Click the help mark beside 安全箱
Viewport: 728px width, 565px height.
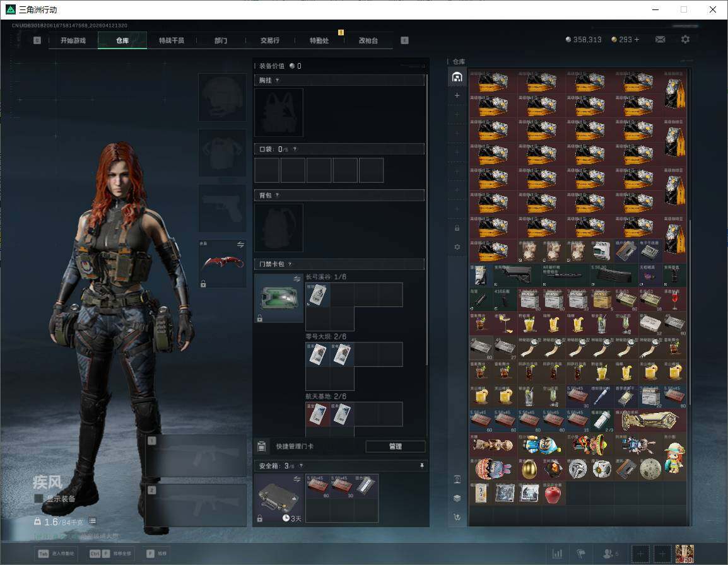[x=301, y=465]
